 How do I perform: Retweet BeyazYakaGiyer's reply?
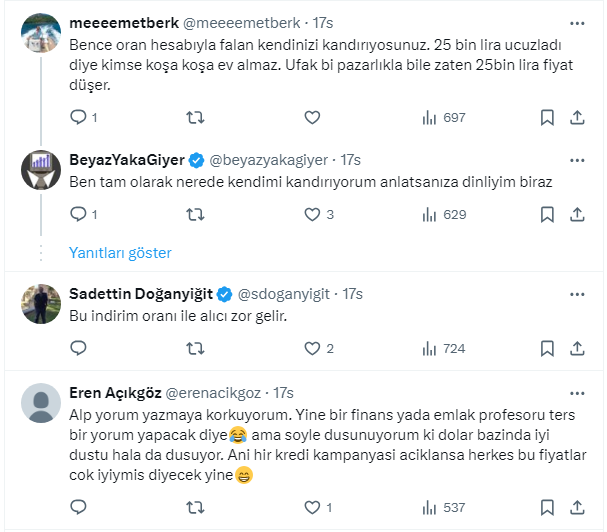196,214
